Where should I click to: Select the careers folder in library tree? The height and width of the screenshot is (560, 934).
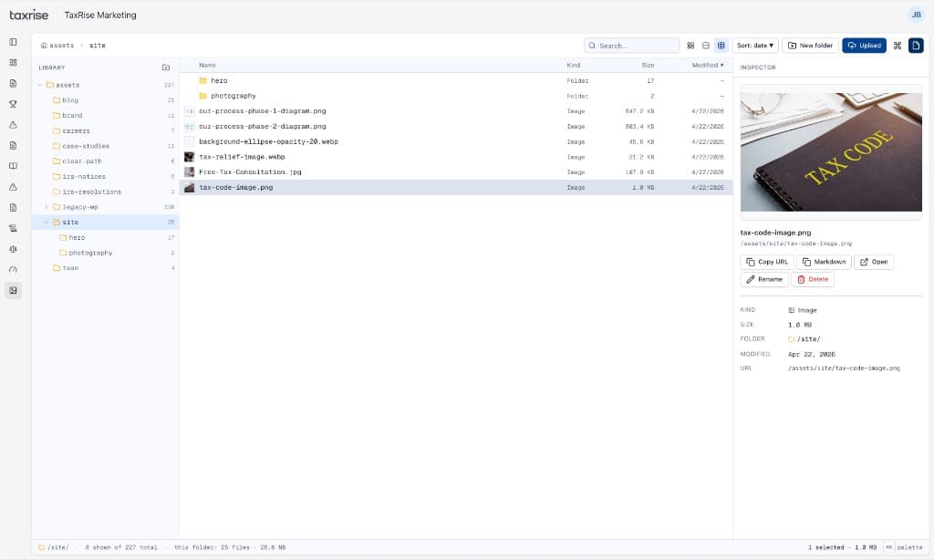(105, 130)
